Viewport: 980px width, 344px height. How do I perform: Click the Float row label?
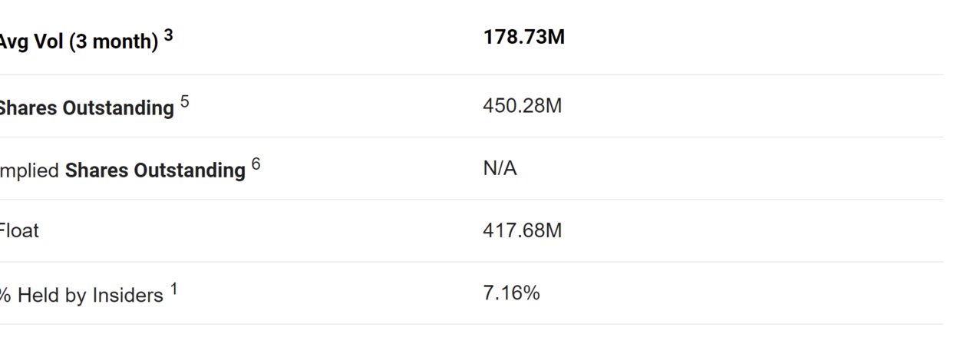click(18, 230)
